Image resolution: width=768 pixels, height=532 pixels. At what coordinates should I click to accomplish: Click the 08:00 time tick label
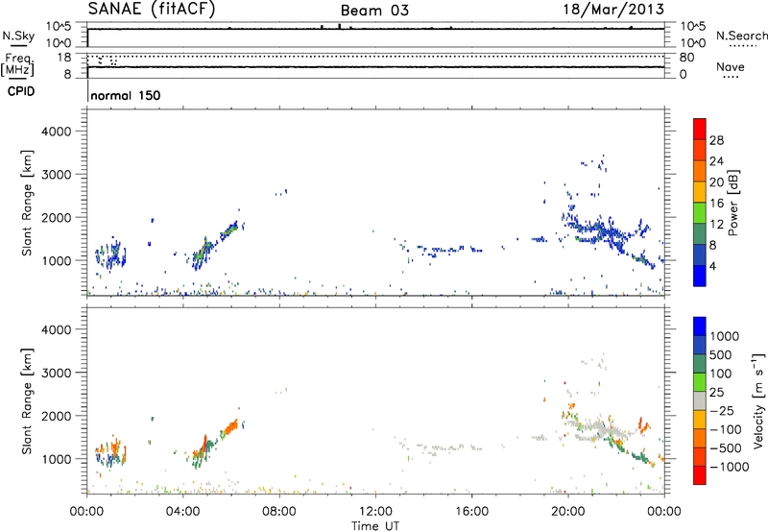(279, 512)
